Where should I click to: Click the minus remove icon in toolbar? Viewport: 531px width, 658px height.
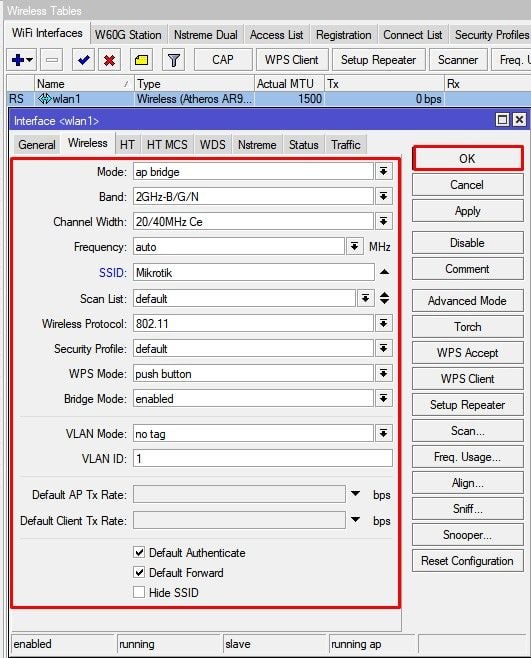[52, 60]
